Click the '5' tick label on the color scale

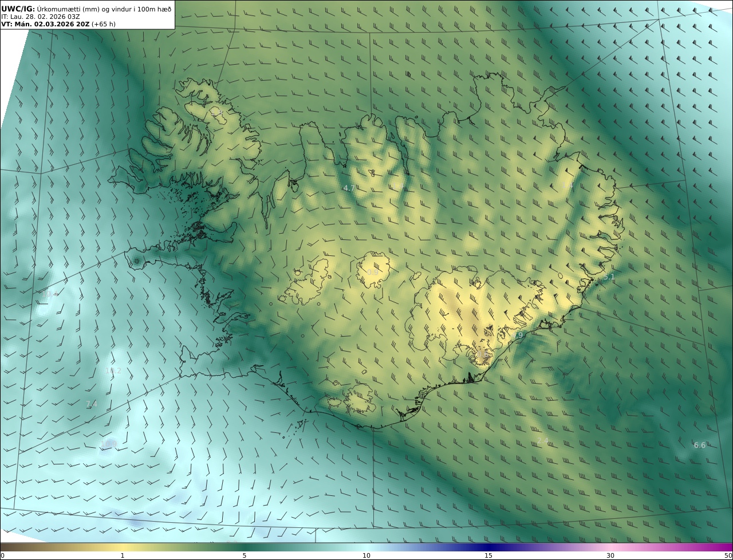click(245, 555)
